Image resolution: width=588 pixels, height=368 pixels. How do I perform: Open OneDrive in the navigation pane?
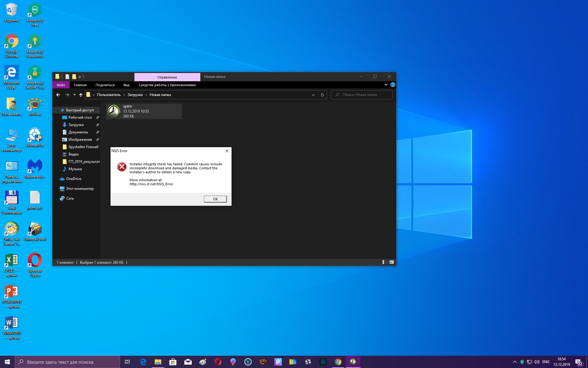73,179
